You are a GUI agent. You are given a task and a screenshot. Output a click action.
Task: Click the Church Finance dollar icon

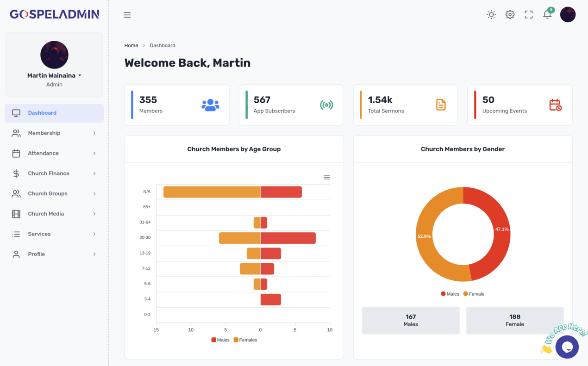16,174
